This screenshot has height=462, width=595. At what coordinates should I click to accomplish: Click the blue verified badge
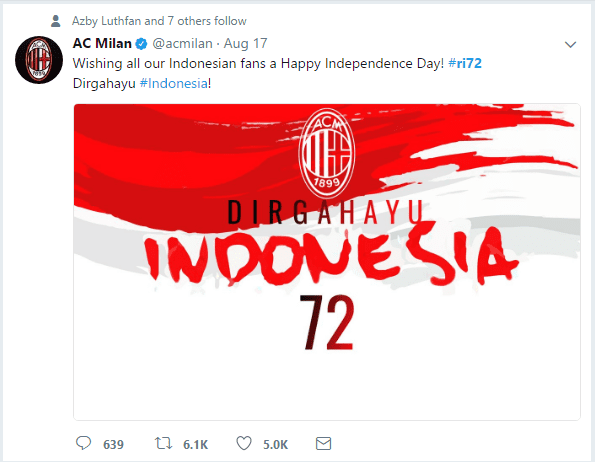coord(142,44)
